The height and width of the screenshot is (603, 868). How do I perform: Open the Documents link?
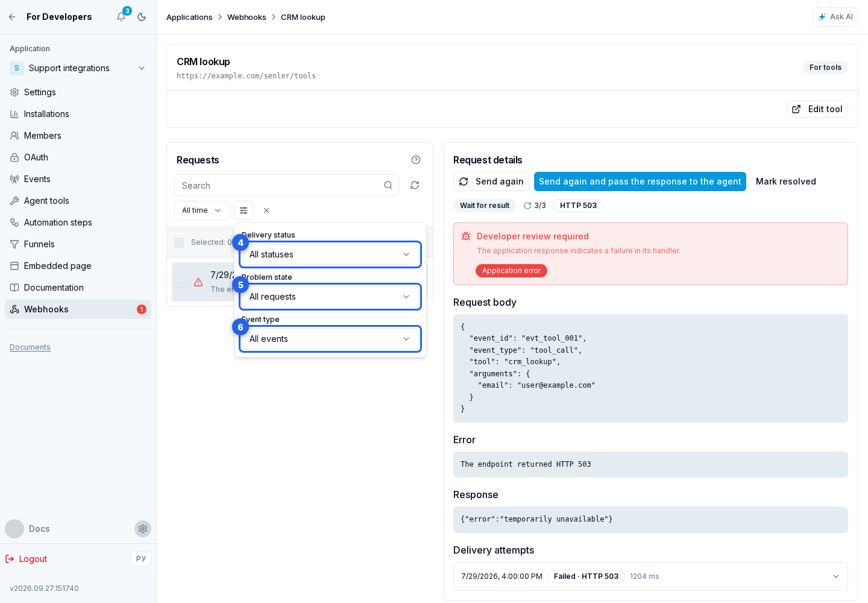tap(30, 347)
